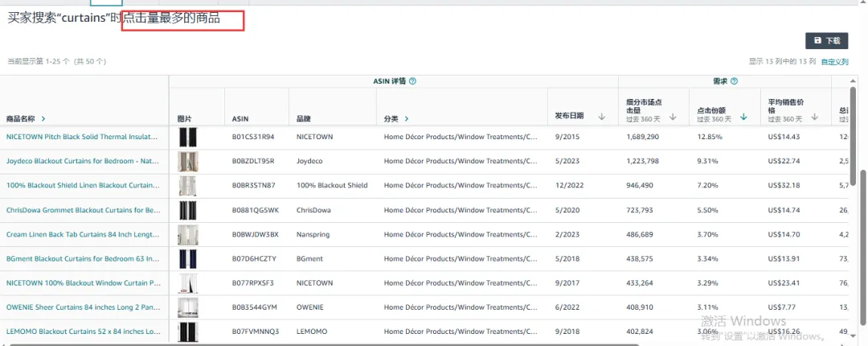Sort by 点击份额 arrow icon
868x346 pixels.
743,117
